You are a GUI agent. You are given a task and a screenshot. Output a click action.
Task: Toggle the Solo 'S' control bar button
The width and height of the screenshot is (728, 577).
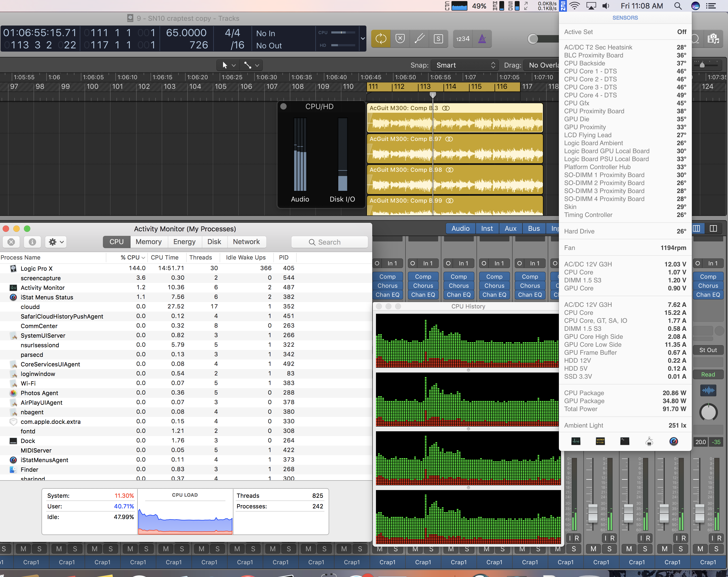coord(438,39)
